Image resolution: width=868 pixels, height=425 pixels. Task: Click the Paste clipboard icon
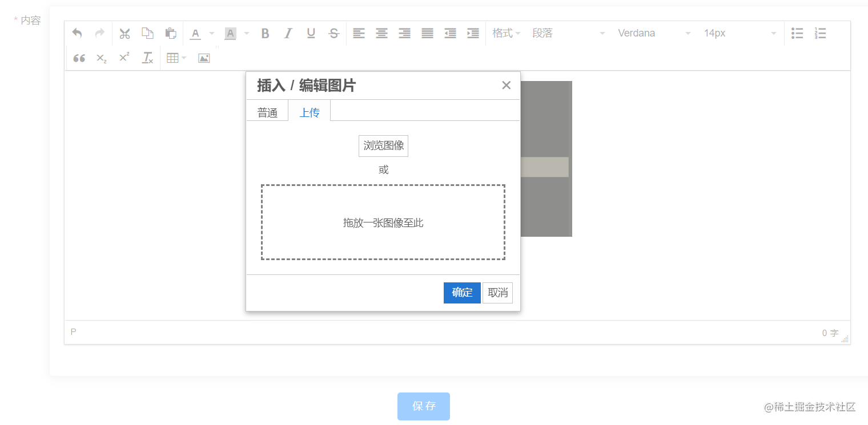click(170, 33)
